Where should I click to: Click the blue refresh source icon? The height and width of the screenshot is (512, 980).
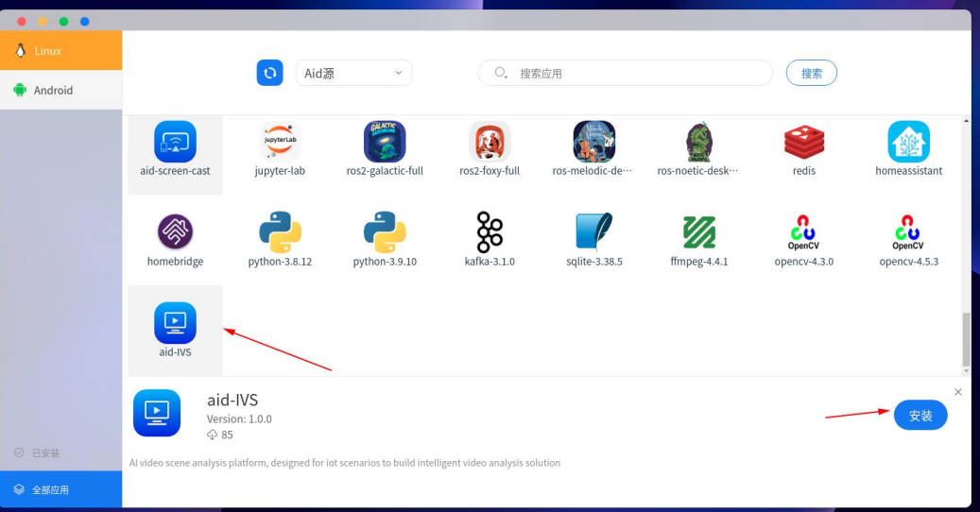tap(270, 73)
